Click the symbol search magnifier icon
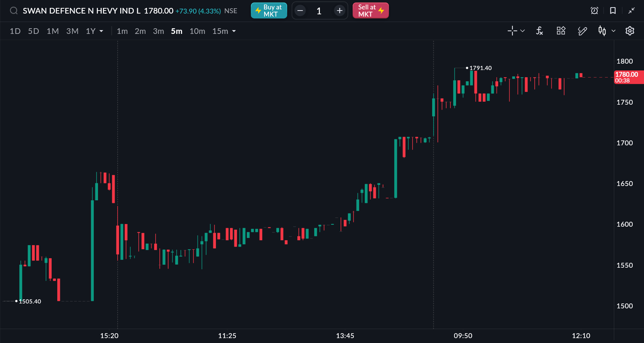 [14, 11]
